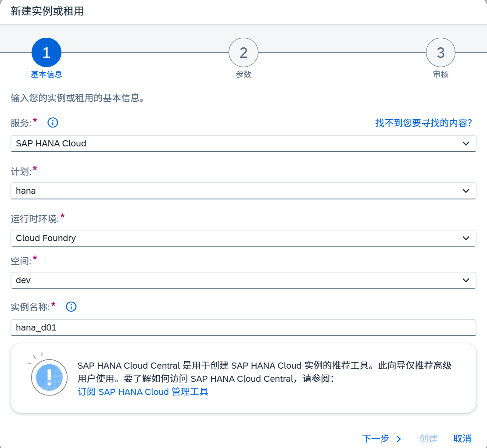487x448 pixels.
Task: Open info icon next to 服务 label
Action: tap(53, 123)
